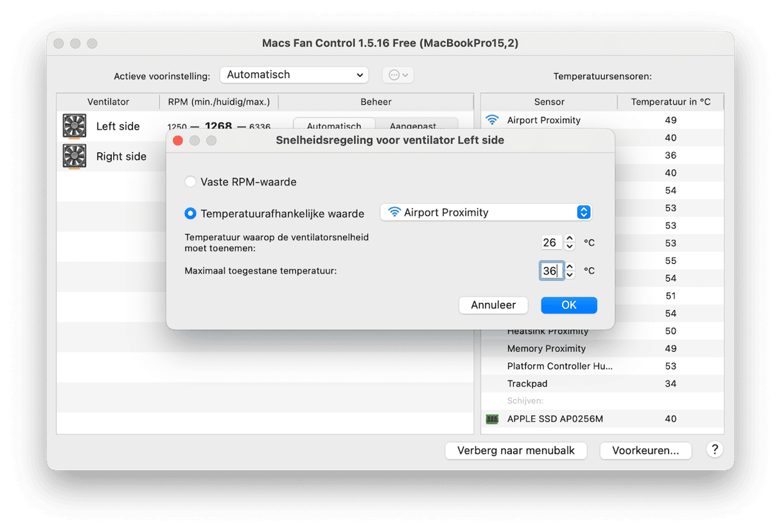This screenshot has width=781, height=532.
Task: Open the Actieve voorinstelling dropdown
Action: coord(294,75)
